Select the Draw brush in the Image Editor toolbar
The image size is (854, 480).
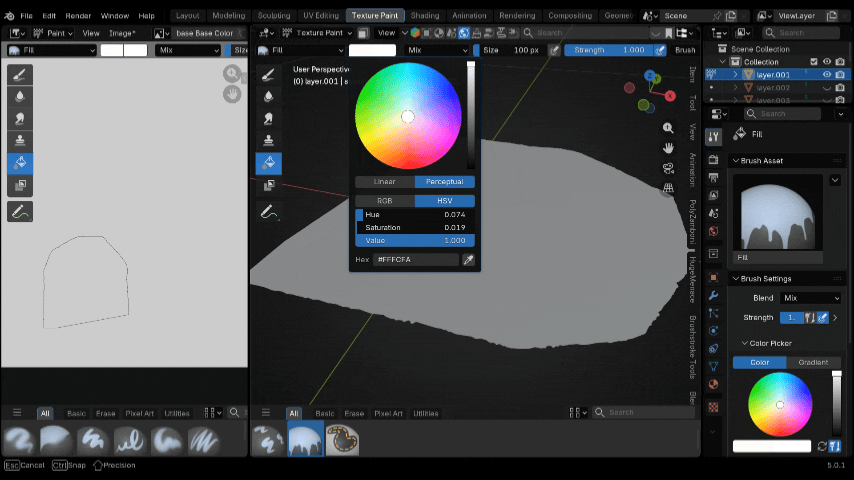20,75
